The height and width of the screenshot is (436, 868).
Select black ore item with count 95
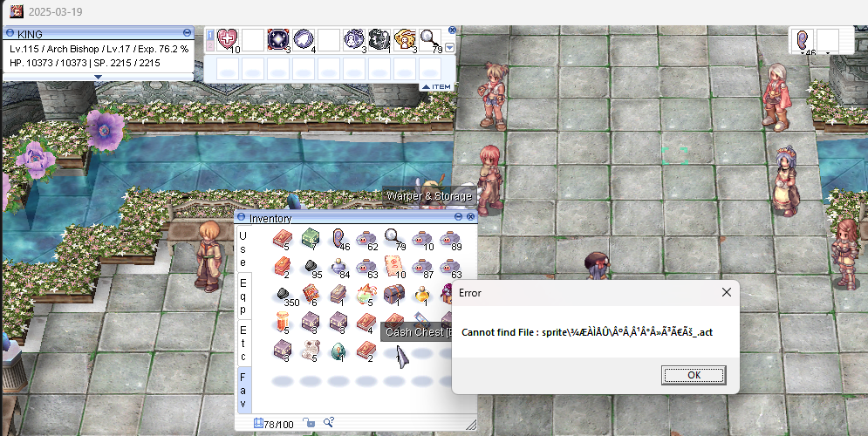tap(311, 267)
